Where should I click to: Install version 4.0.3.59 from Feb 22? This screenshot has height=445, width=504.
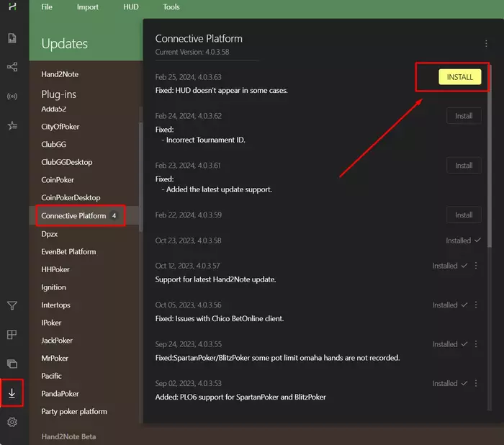[464, 215]
